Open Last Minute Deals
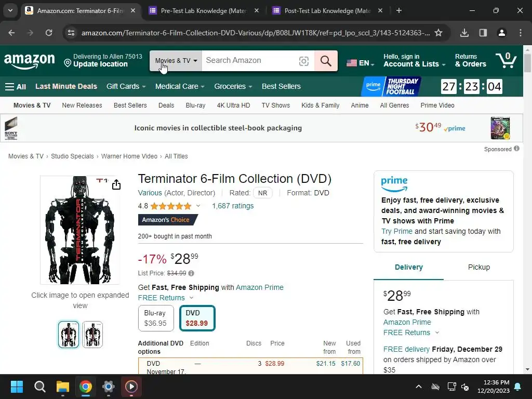The width and height of the screenshot is (532, 399). tap(66, 87)
